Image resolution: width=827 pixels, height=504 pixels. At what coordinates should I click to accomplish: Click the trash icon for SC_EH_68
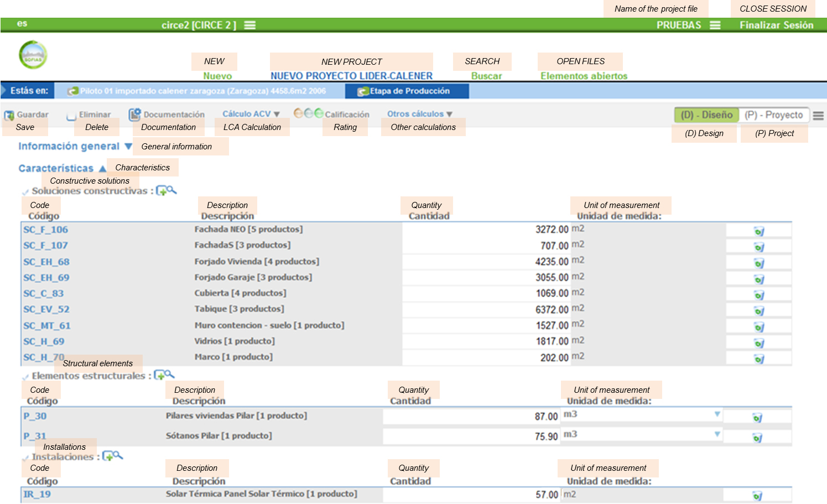pyautogui.click(x=759, y=263)
